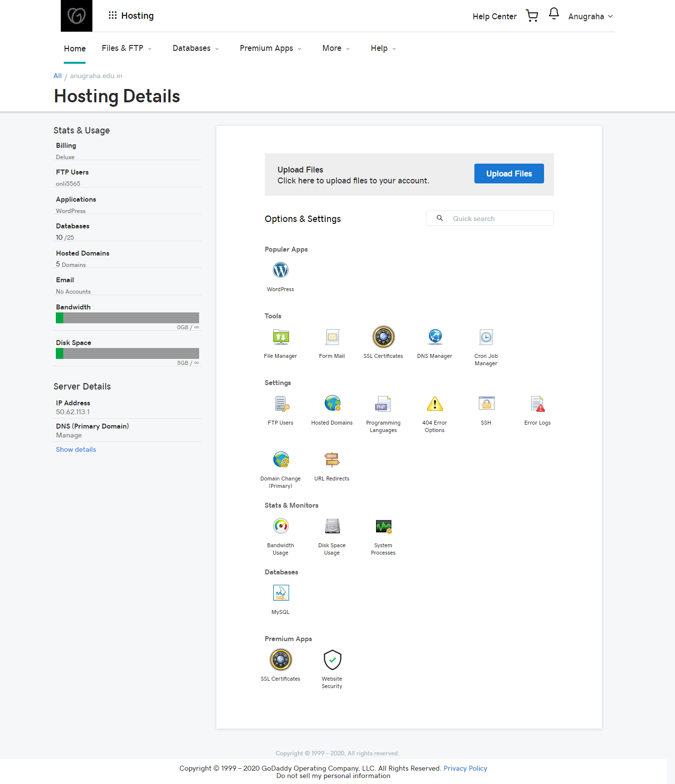Open Cron Job Manager
The width and height of the screenshot is (675, 784).
pos(486,337)
